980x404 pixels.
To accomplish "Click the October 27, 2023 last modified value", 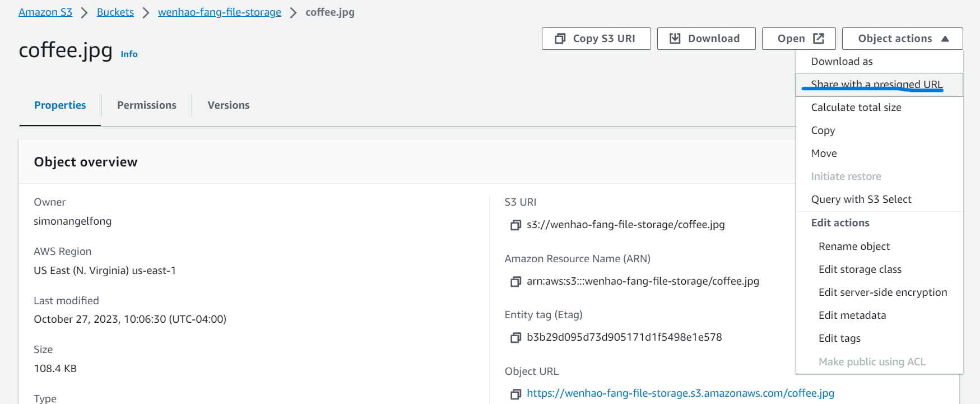I will coord(130,319).
